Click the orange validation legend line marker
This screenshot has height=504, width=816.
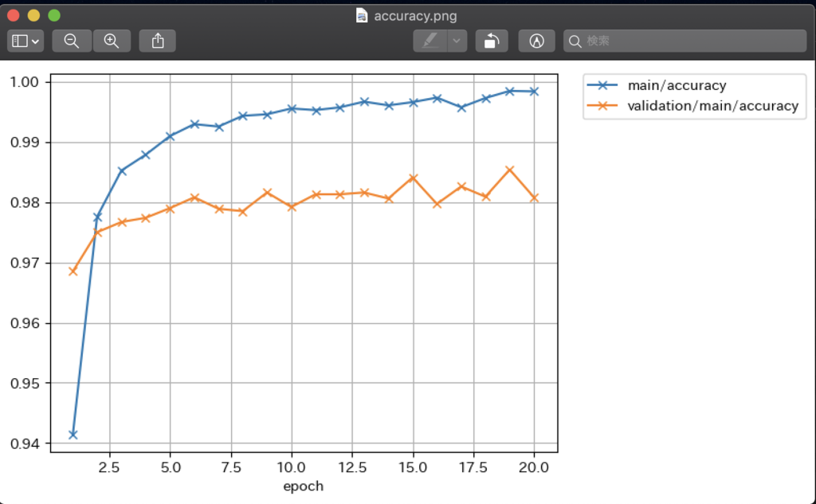[602, 106]
